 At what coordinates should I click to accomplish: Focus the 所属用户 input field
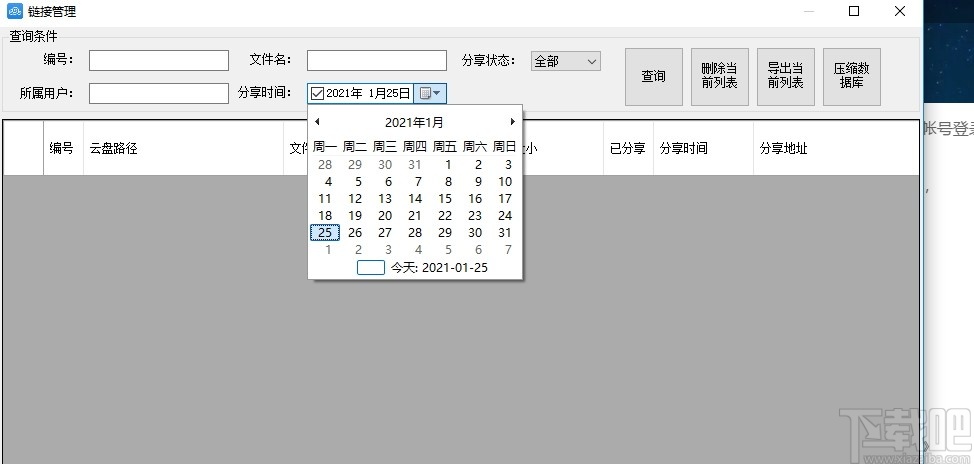pos(159,93)
